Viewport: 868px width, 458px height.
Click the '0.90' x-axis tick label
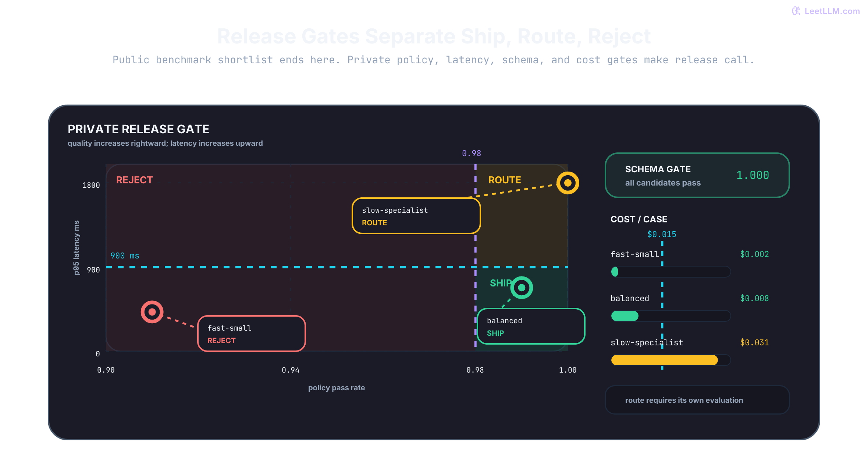[x=106, y=370]
